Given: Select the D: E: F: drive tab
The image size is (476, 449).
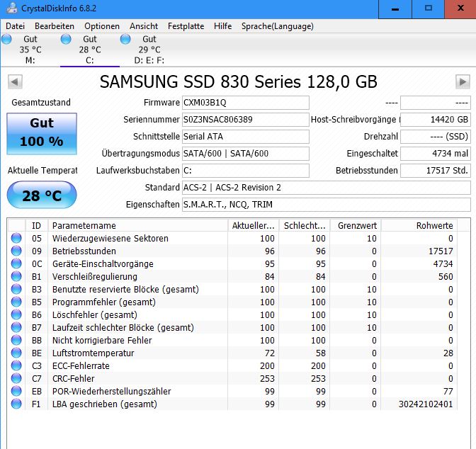Looking at the screenshot, I should click(149, 50).
